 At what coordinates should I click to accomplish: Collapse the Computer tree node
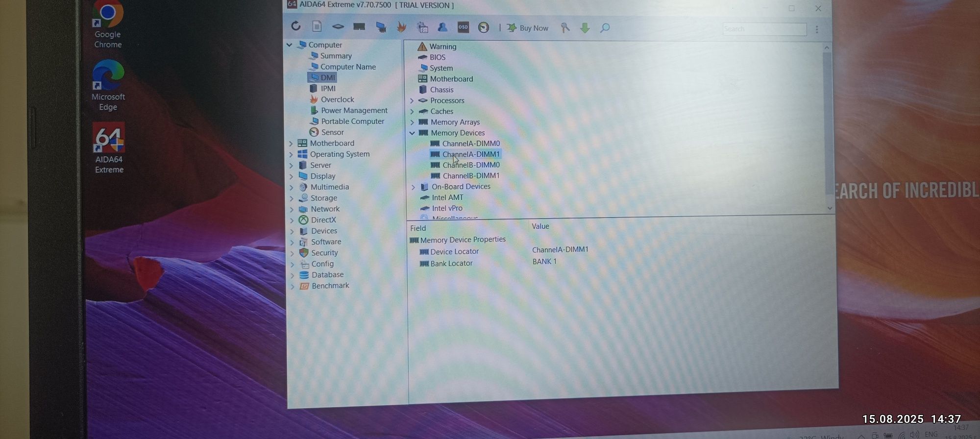pyautogui.click(x=289, y=45)
